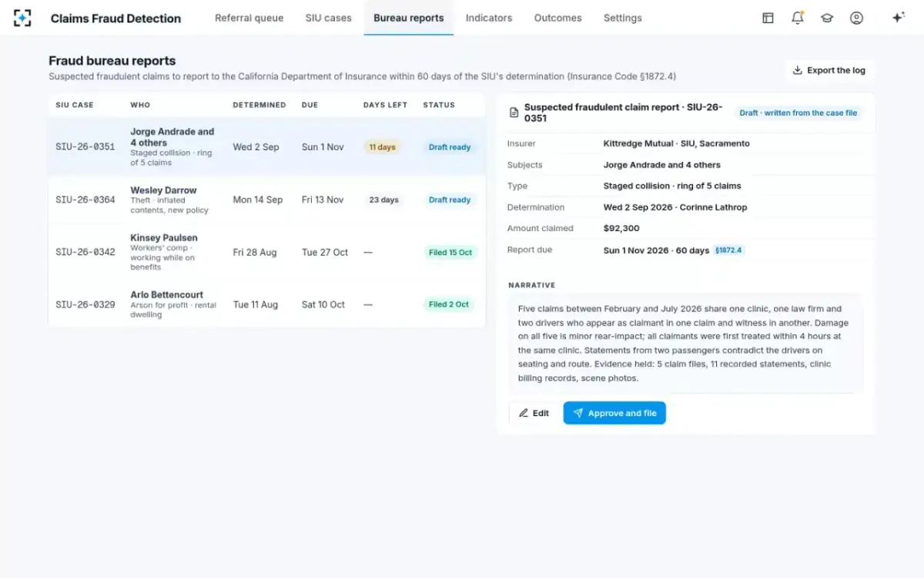Open the notifications bell
This screenshot has height=578, width=924.
point(798,18)
